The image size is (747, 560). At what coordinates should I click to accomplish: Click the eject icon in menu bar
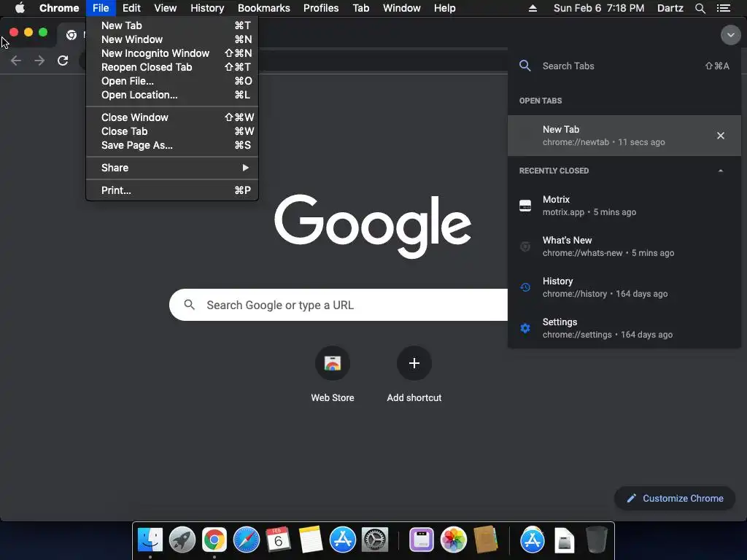(533, 8)
